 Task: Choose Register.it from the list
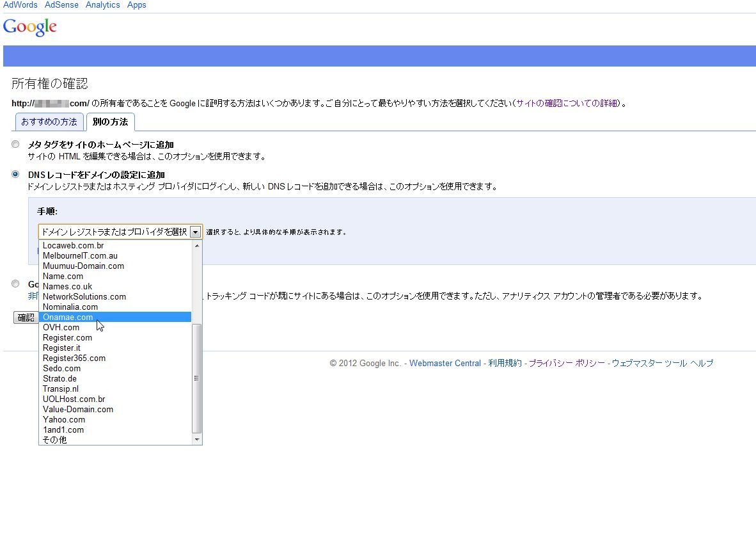point(114,348)
